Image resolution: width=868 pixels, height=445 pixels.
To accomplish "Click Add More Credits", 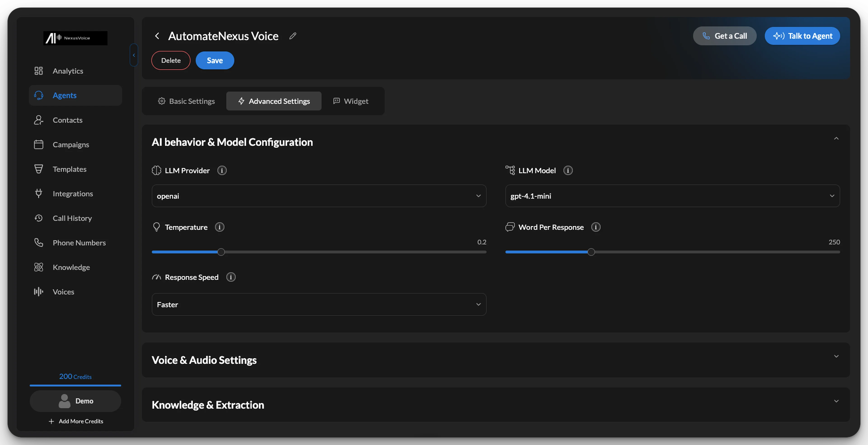I will point(76,421).
